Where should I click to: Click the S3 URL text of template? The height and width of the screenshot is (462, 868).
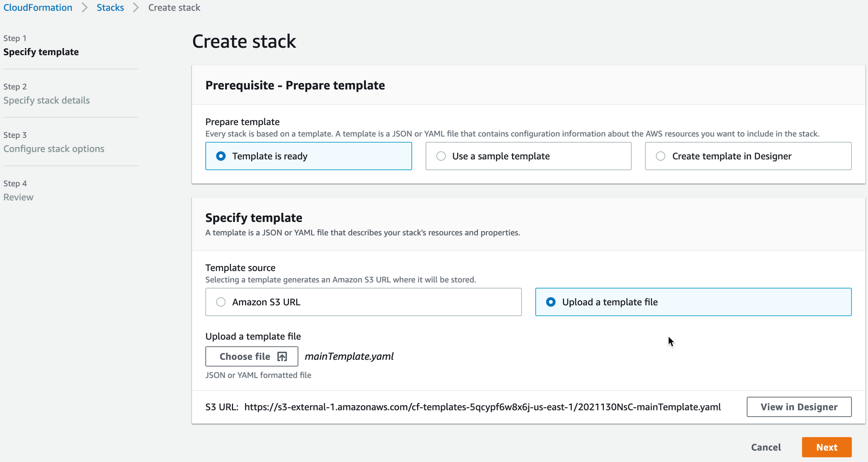(x=482, y=407)
